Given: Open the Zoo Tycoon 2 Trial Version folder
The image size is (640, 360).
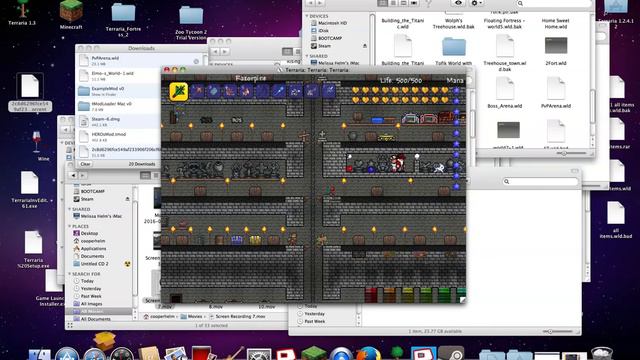Looking at the screenshot, I should pyautogui.click(x=191, y=22).
